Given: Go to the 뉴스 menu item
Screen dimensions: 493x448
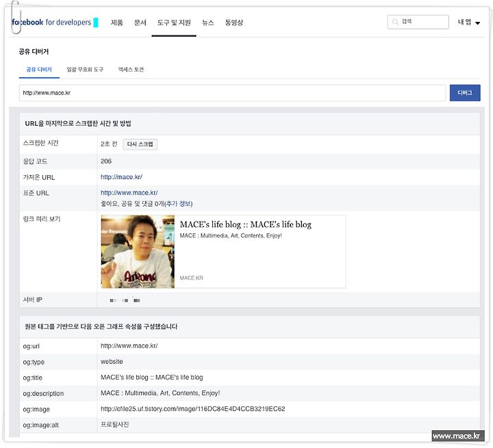Looking at the screenshot, I should (207, 23).
